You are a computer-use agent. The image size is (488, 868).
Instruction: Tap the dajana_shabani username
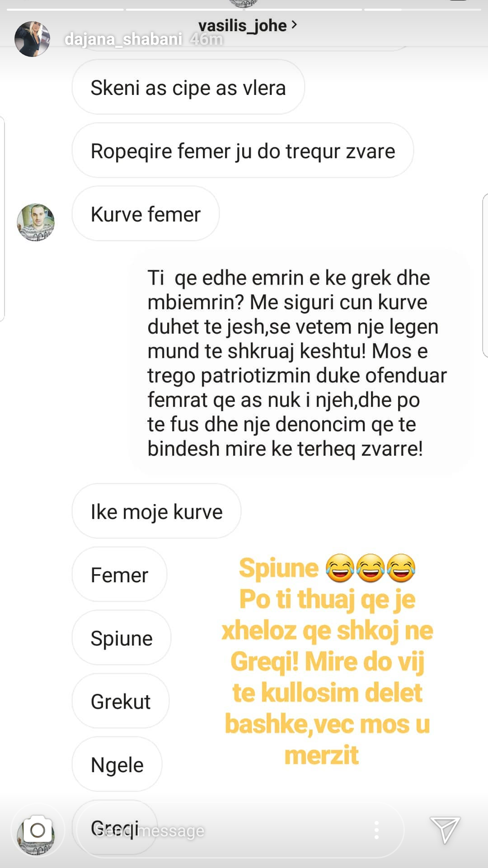pos(123,39)
